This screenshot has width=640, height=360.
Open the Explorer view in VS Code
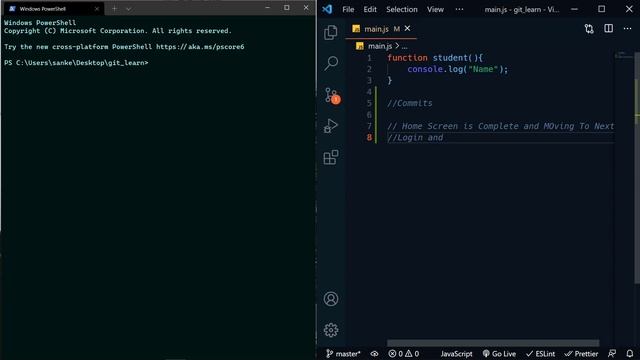pos(331,32)
